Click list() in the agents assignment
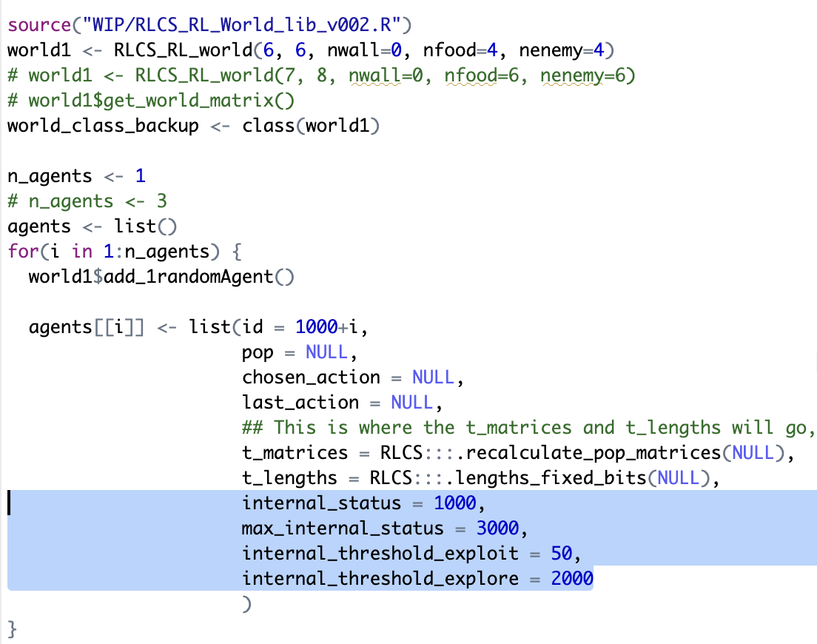Viewport: 817px width, 644px height. click(146, 226)
